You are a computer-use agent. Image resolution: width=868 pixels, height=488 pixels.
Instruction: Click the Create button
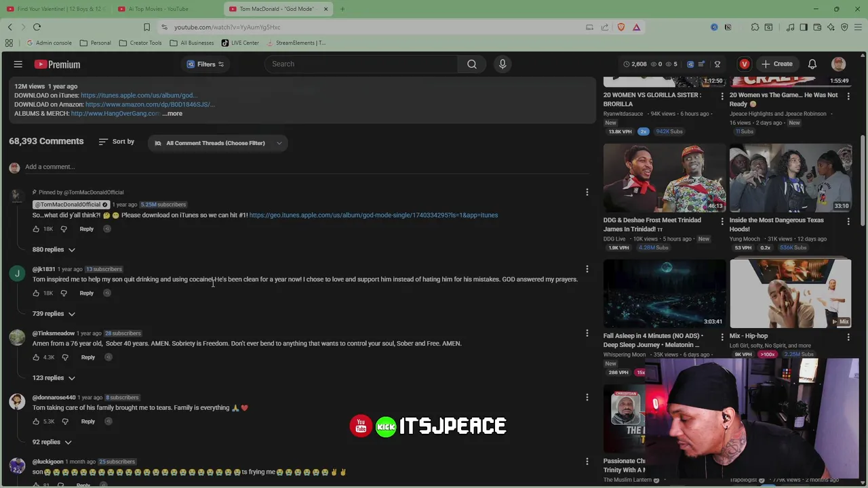(x=777, y=64)
